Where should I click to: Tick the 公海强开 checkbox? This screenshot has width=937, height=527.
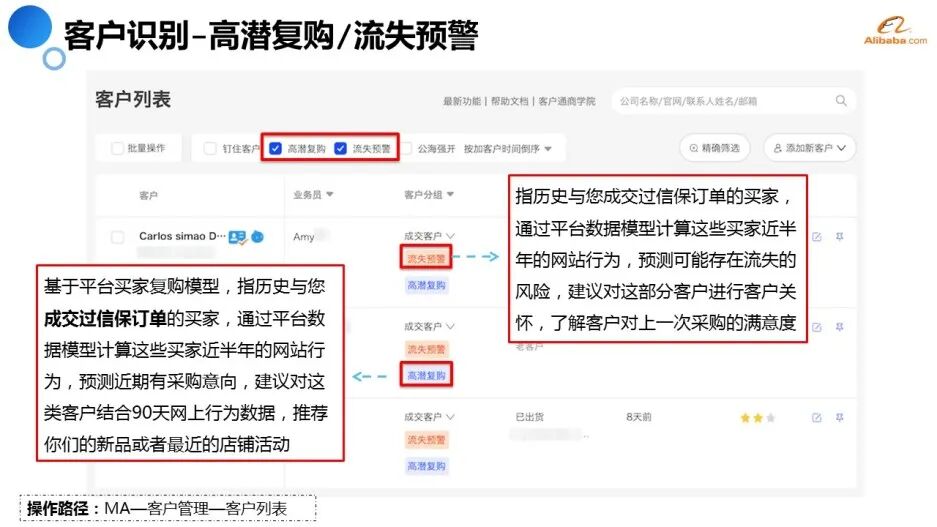coord(407,148)
